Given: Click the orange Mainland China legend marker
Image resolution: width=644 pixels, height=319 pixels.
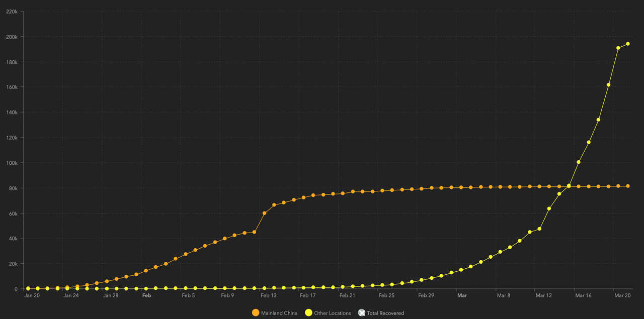Looking at the screenshot, I should pyautogui.click(x=256, y=313).
